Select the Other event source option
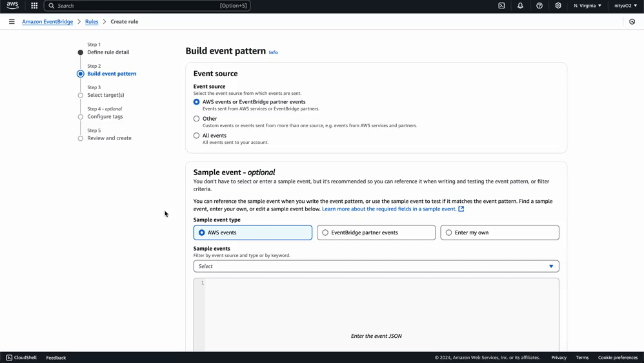Screen dimensions: 644x363 (196, 119)
